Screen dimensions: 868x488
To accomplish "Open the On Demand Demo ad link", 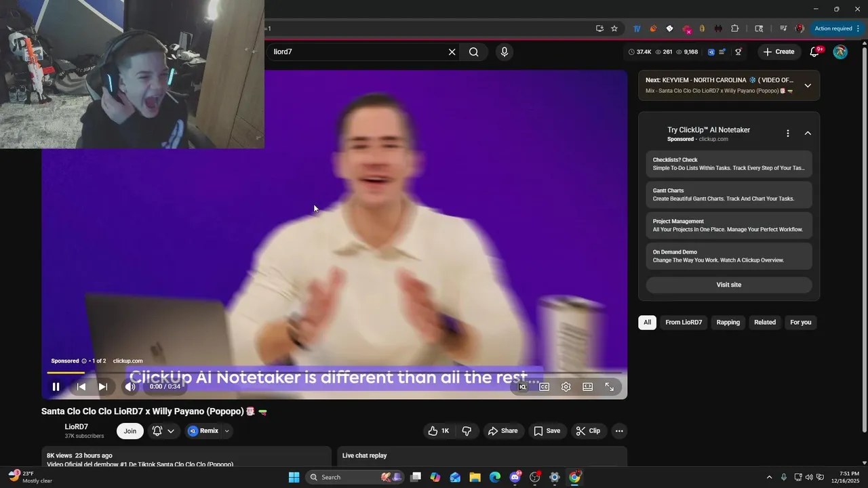I will [729, 256].
